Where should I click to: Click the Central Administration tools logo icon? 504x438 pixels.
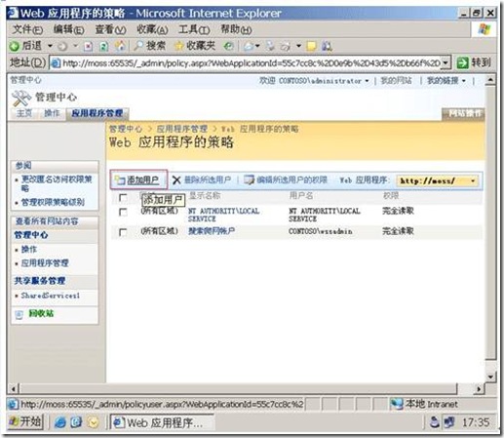(20, 98)
